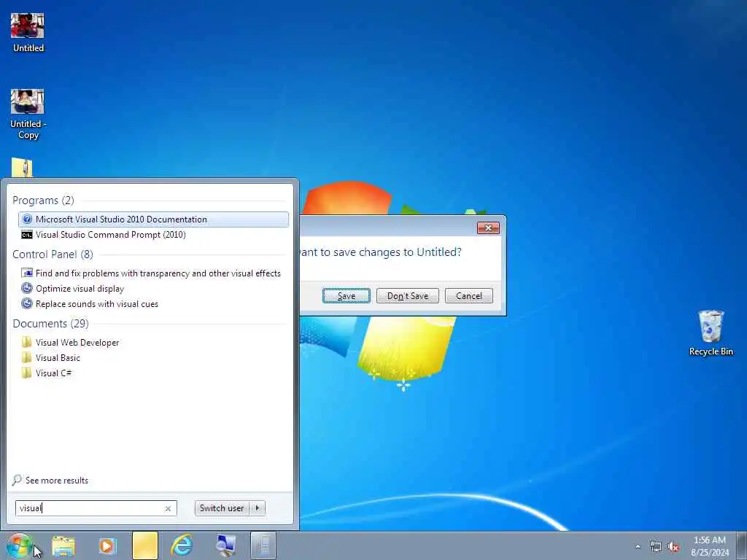This screenshot has height=560, width=747.
Task: Click the clock showing 1:56 AM
Action: 709,546
